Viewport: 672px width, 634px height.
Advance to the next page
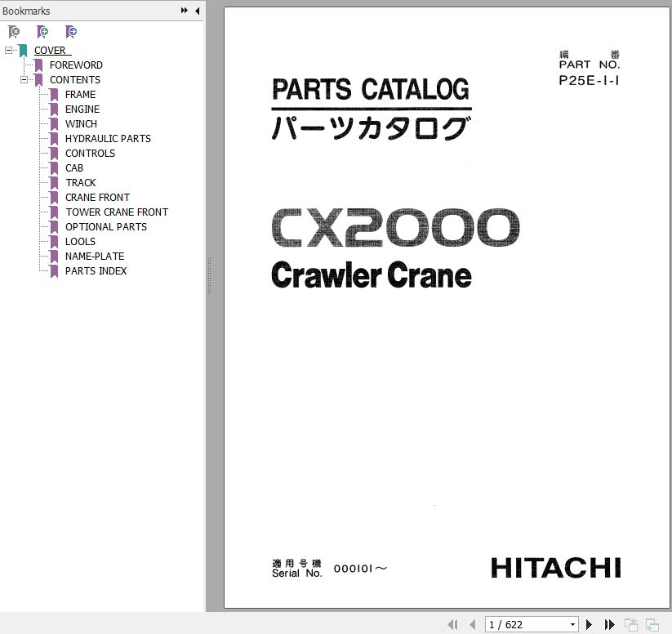pyautogui.click(x=590, y=624)
